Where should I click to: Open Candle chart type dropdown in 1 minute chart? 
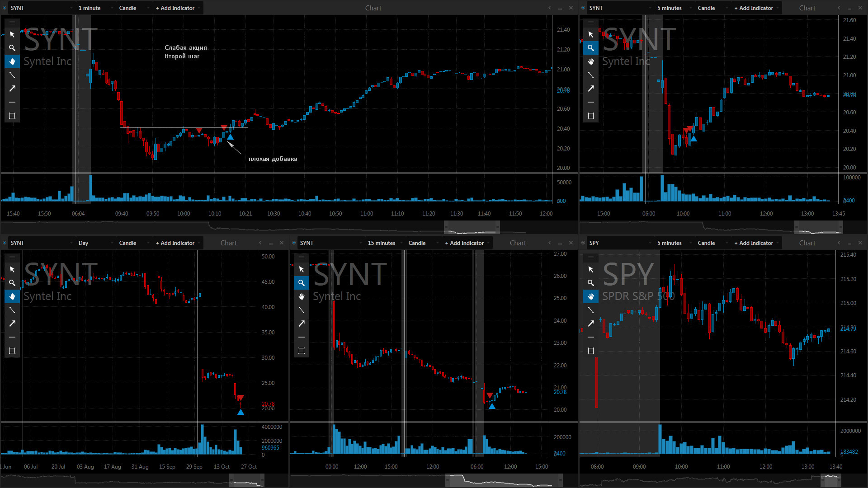click(x=134, y=8)
